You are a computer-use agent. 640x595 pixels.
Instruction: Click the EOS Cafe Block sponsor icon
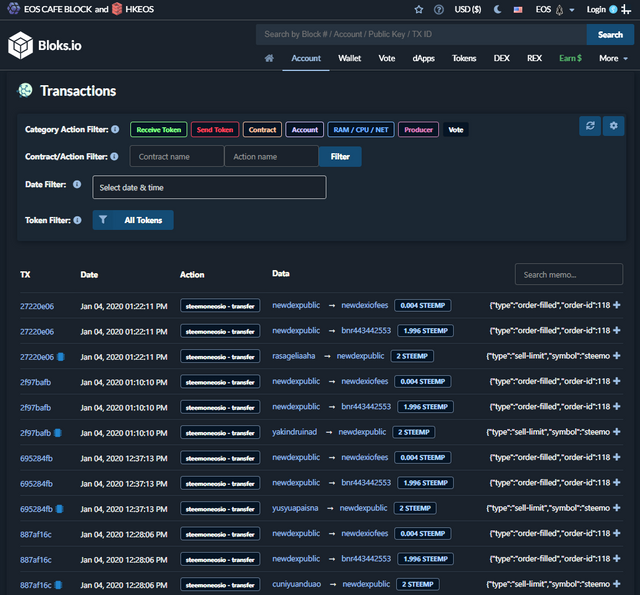tap(13, 8)
